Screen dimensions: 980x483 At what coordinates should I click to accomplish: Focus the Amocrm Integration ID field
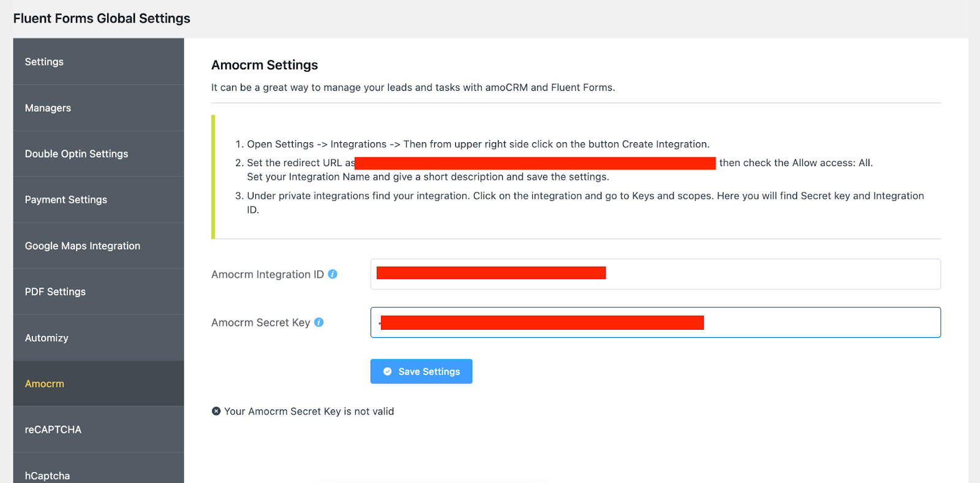pos(655,274)
